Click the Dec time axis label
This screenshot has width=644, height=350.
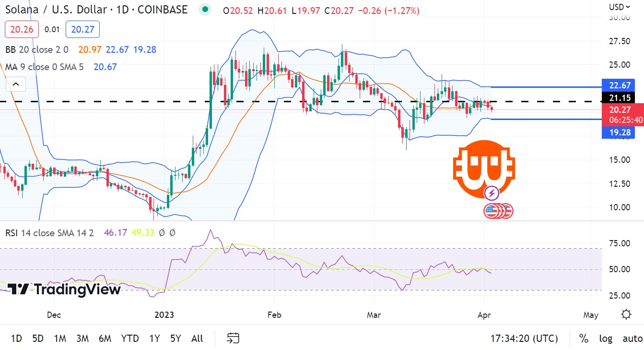point(54,315)
